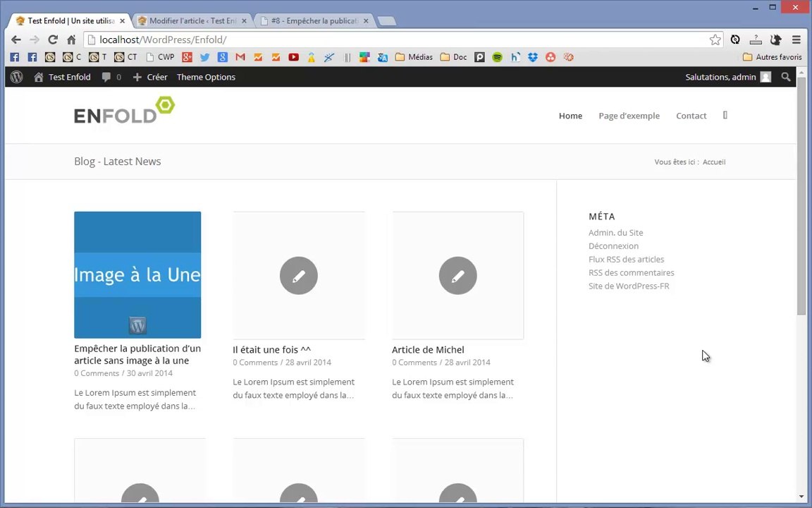The height and width of the screenshot is (508, 812).
Task: Close the Test Enfold browser tab
Action: [122, 21]
